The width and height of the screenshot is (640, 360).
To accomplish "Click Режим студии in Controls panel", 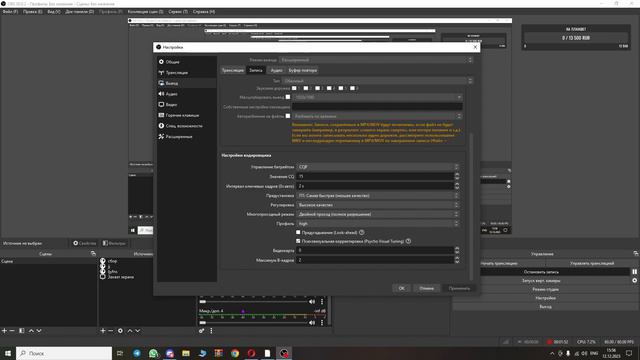I will coord(545,289).
